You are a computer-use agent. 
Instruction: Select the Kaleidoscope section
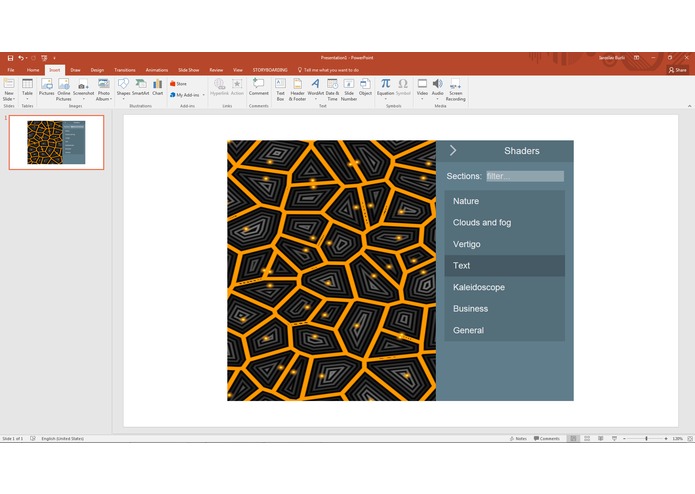pyautogui.click(x=504, y=287)
